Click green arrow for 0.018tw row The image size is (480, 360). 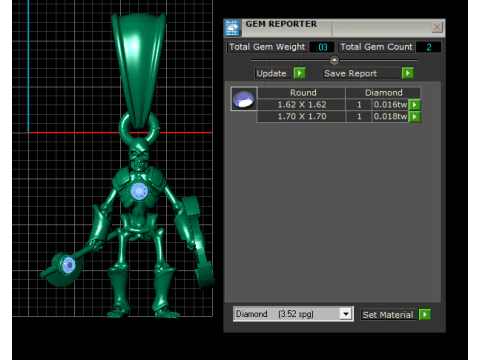tap(414, 117)
